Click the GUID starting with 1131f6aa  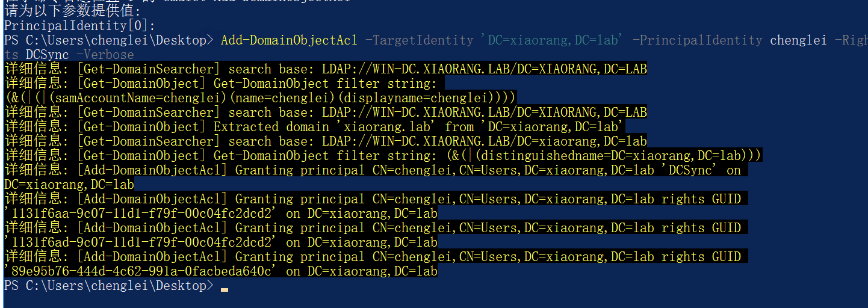pyautogui.click(x=141, y=214)
